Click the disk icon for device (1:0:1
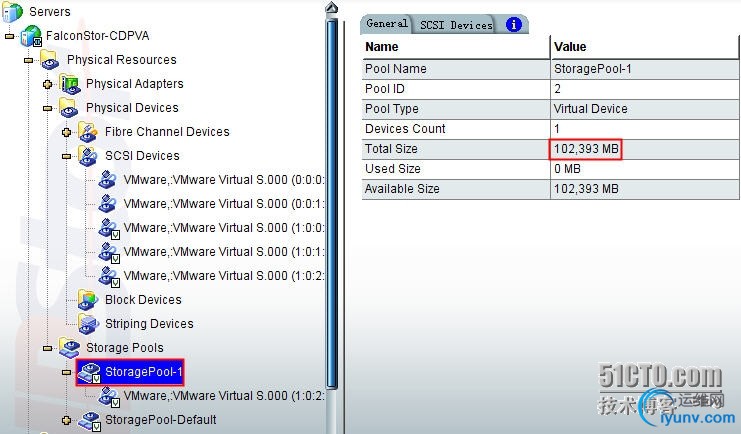The height and width of the screenshot is (434, 741). tap(109, 252)
